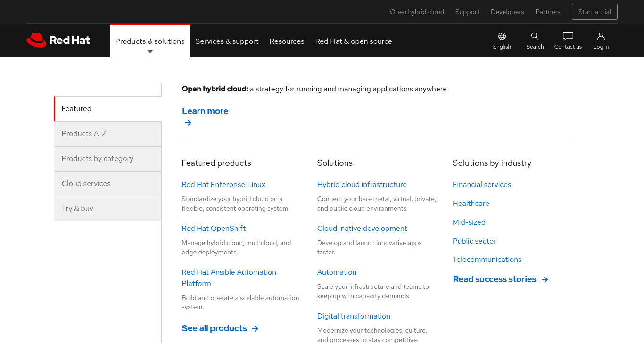Click the Red Hat logo
644x343 pixels.
[x=58, y=40]
